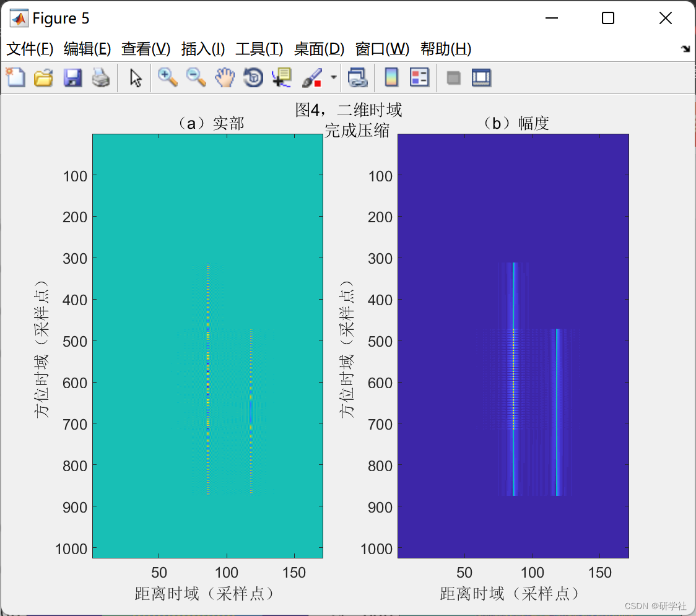Open the brush tool dropdown arrow
The width and height of the screenshot is (696, 616).
(x=333, y=79)
